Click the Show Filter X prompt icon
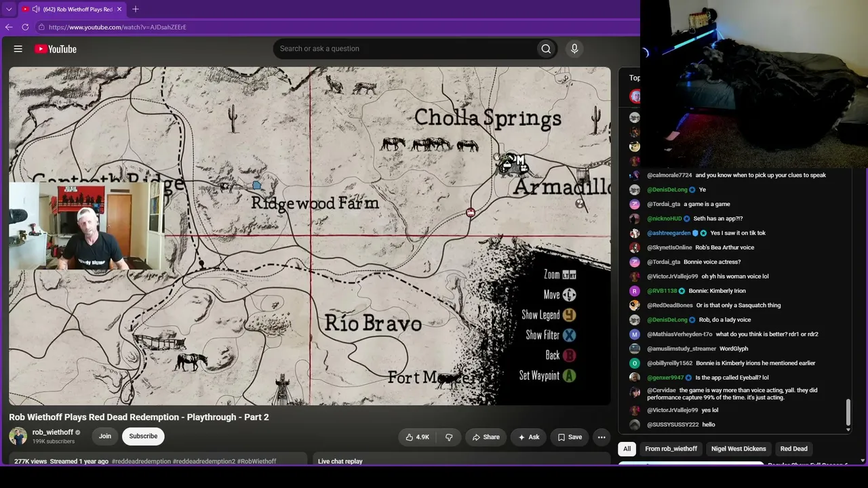 (570, 335)
